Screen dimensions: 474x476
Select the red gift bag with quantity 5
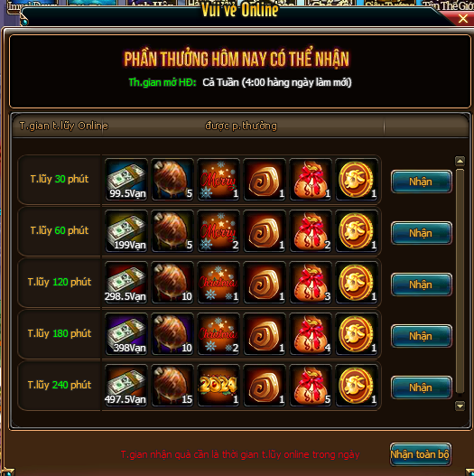point(311,386)
